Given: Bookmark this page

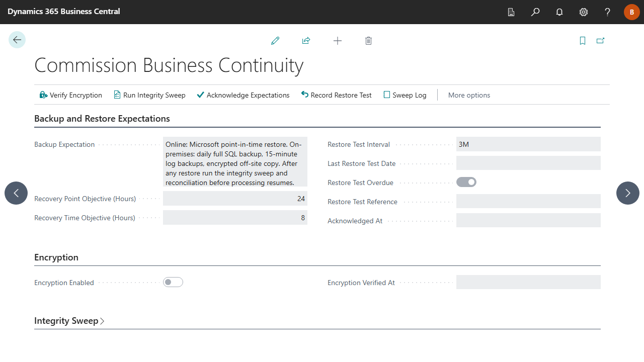Looking at the screenshot, I should pos(583,41).
